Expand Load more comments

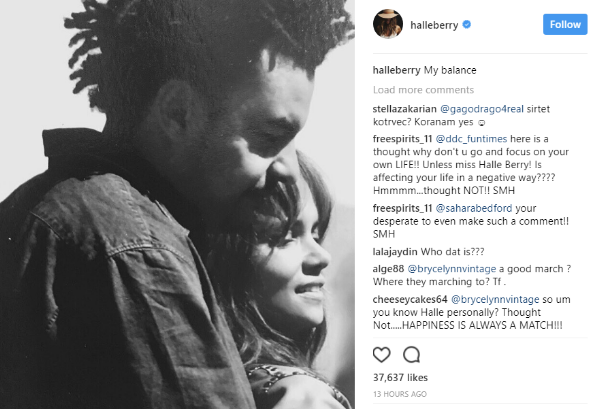tap(423, 90)
